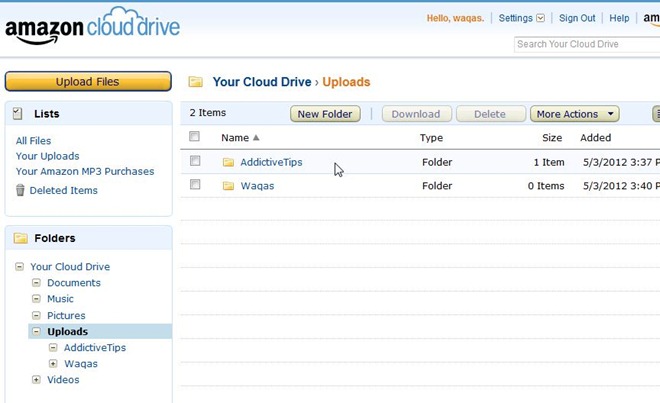Image resolution: width=660 pixels, height=403 pixels.
Task: Expand the Videos tree node
Action: [36, 379]
